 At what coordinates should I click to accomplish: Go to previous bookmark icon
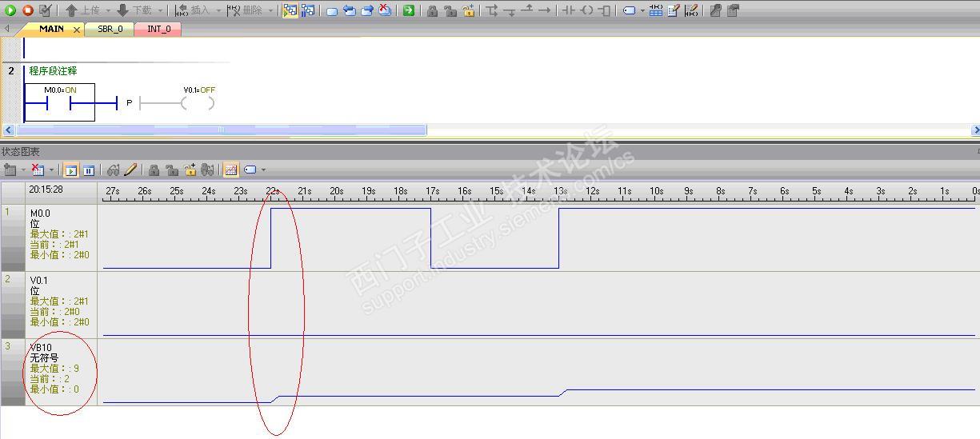click(350, 10)
